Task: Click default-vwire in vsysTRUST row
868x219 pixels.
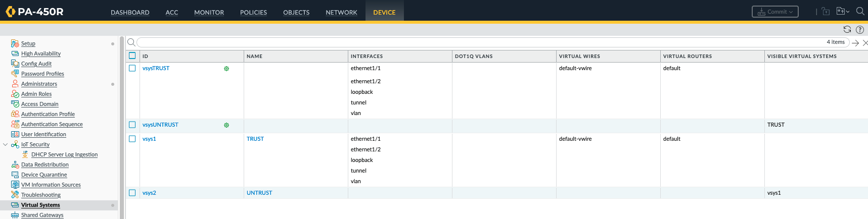Action: (x=575, y=68)
